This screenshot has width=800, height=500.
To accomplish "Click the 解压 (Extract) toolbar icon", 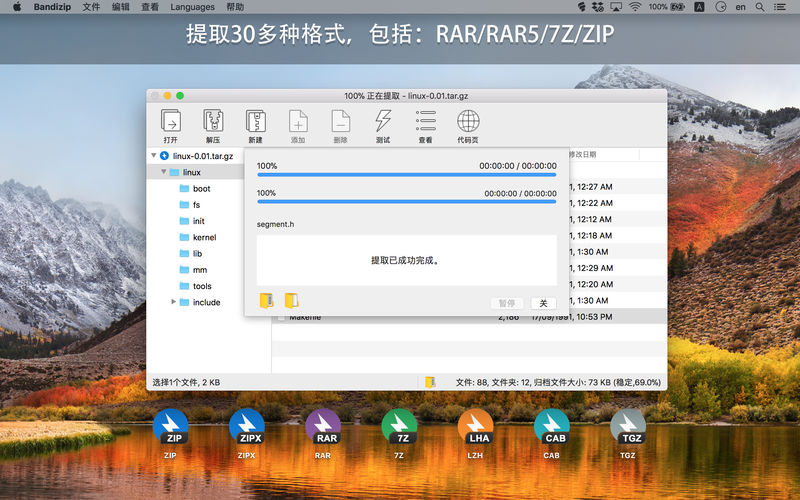I will [x=213, y=121].
